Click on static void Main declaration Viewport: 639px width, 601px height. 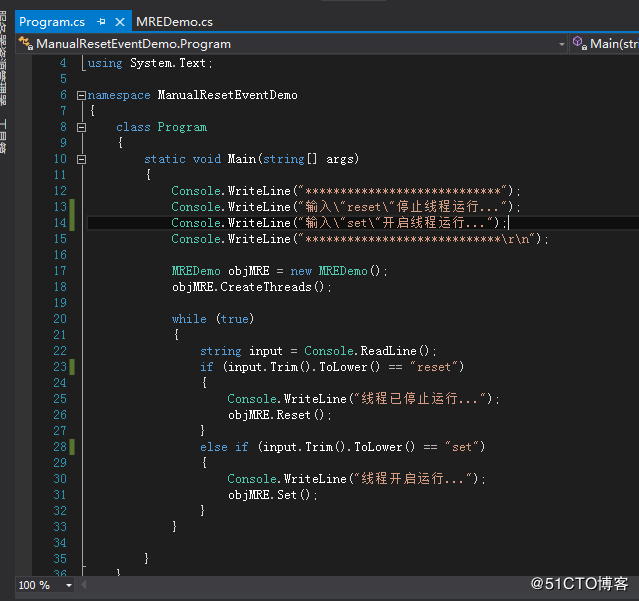tap(251, 159)
